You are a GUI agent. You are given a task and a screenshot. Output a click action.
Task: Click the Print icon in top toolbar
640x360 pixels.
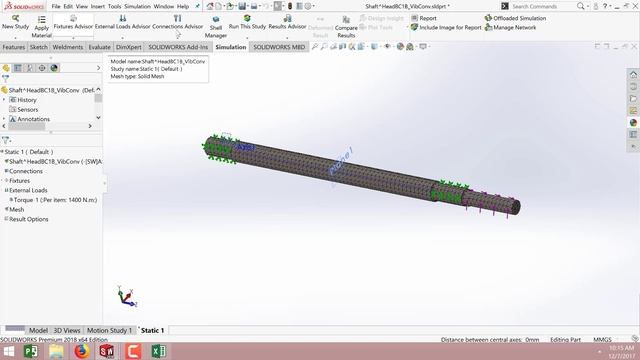(254, 6)
